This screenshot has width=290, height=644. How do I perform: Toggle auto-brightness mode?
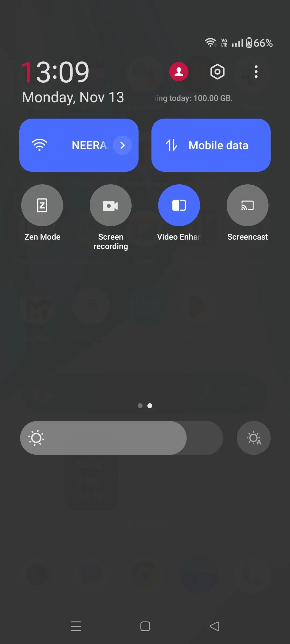click(x=254, y=437)
